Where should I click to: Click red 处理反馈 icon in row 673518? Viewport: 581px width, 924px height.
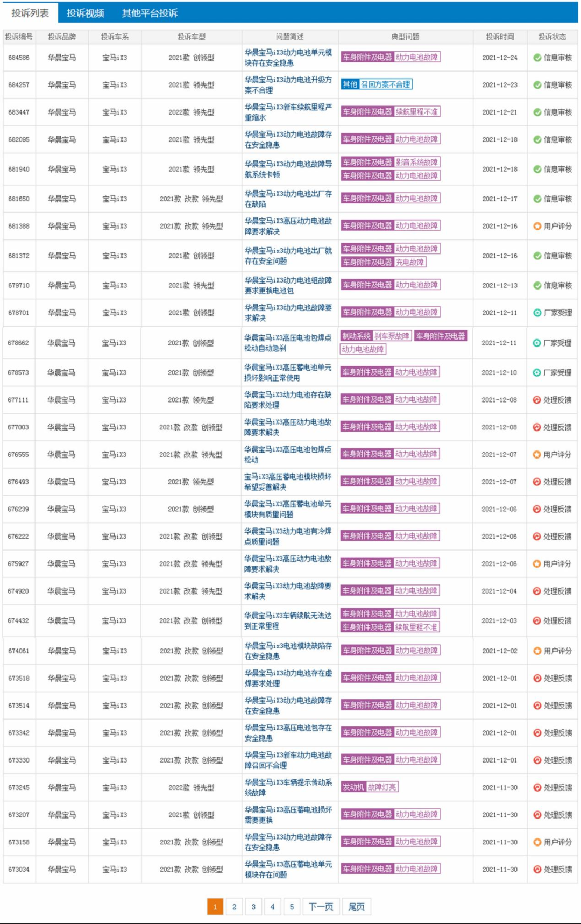coord(537,678)
